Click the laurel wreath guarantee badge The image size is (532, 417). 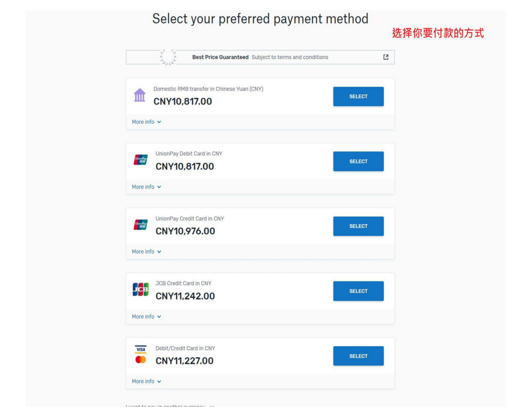pyautogui.click(x=168, y=57)
